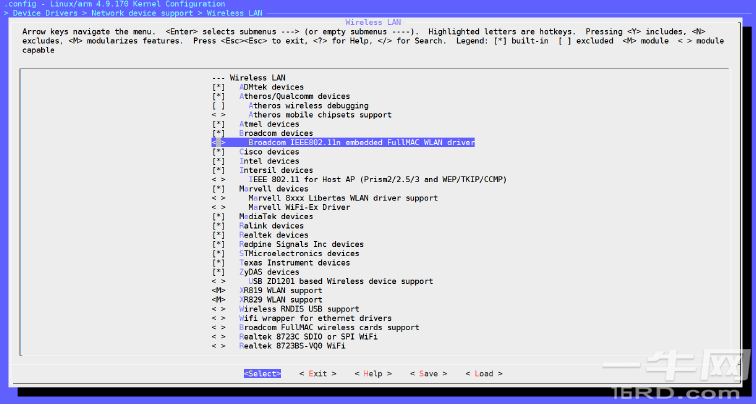Click the Save button
The image size is (756, 404).
pyautogui.click(x=427, y=374)
